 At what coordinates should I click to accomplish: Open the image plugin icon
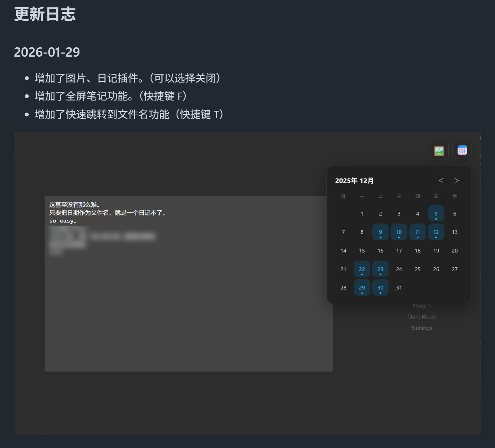(439, 151)
